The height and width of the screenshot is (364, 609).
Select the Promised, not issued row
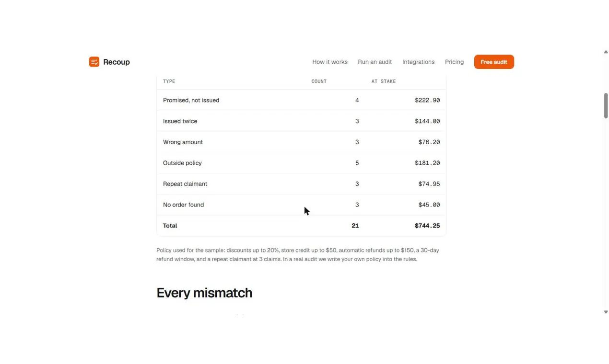(x=301, y=100)
